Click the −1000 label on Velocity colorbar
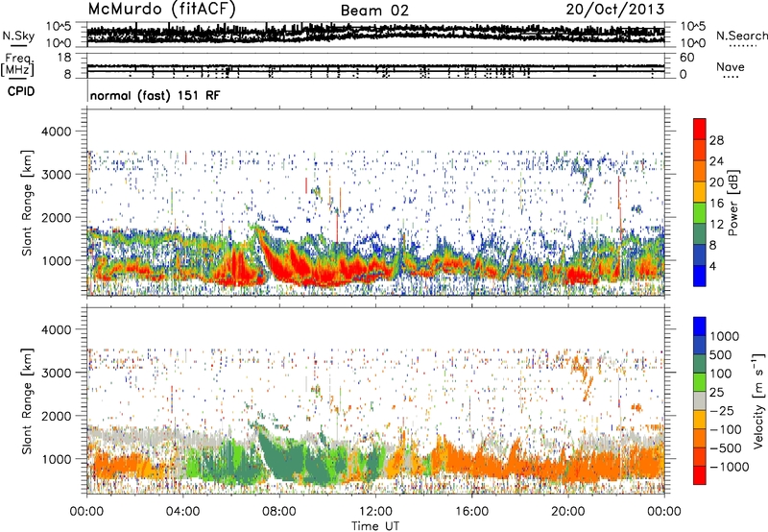This screenshot has width=768, height=532. point(730,467)
